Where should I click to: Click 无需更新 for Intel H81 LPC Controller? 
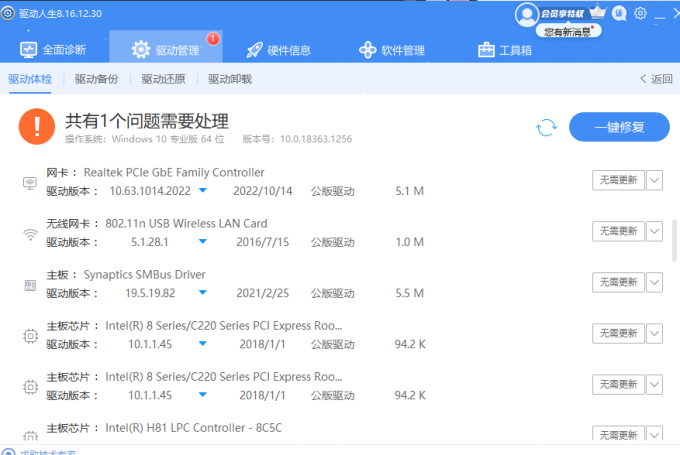click(618, 434)
